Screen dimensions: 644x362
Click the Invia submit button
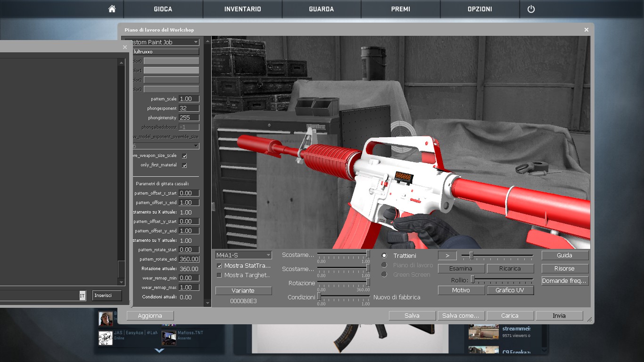coord(559,316)
